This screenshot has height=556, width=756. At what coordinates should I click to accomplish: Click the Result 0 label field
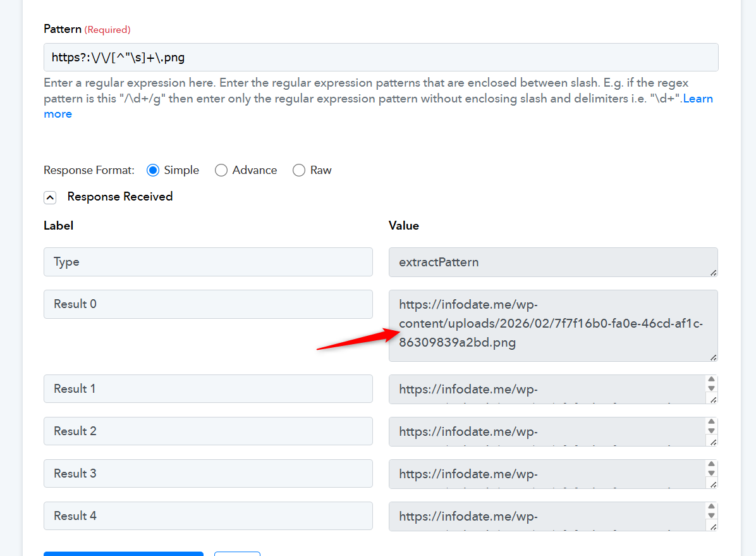pyautogui.click(x=208, y=304)
